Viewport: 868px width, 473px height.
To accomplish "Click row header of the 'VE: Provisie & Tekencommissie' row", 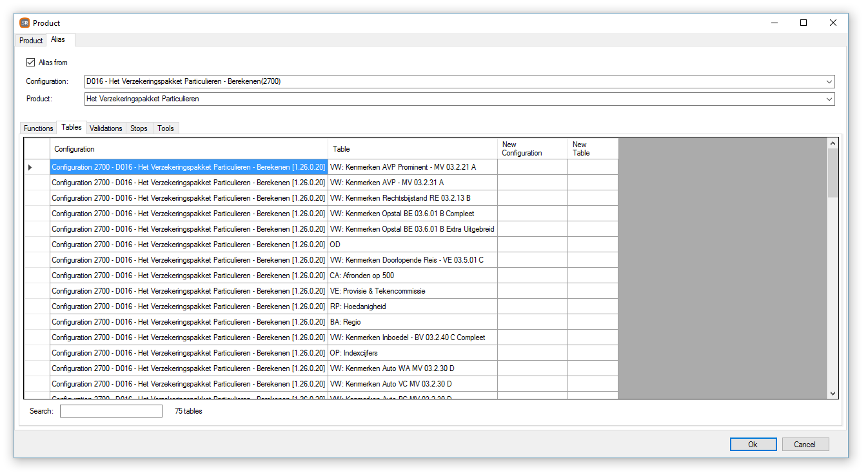I will [37, 291].
